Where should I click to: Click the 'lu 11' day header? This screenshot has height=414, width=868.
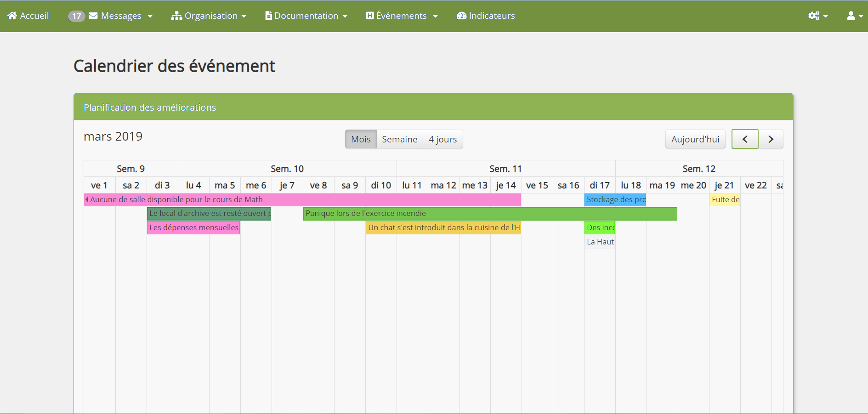coord(412,185)
